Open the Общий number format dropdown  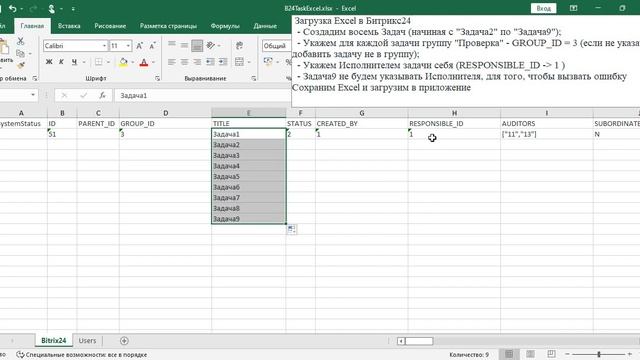[x=276, y=46]
